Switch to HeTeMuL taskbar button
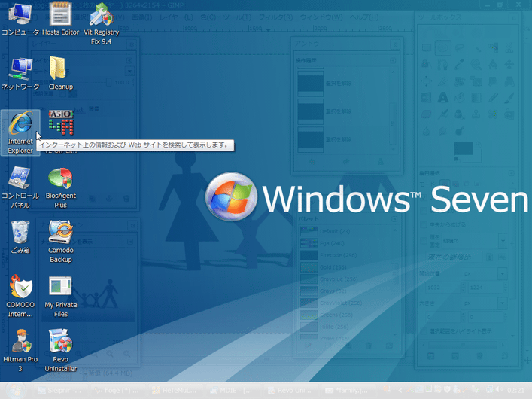Screen dimensions: 532x399 tap(175, 391)
